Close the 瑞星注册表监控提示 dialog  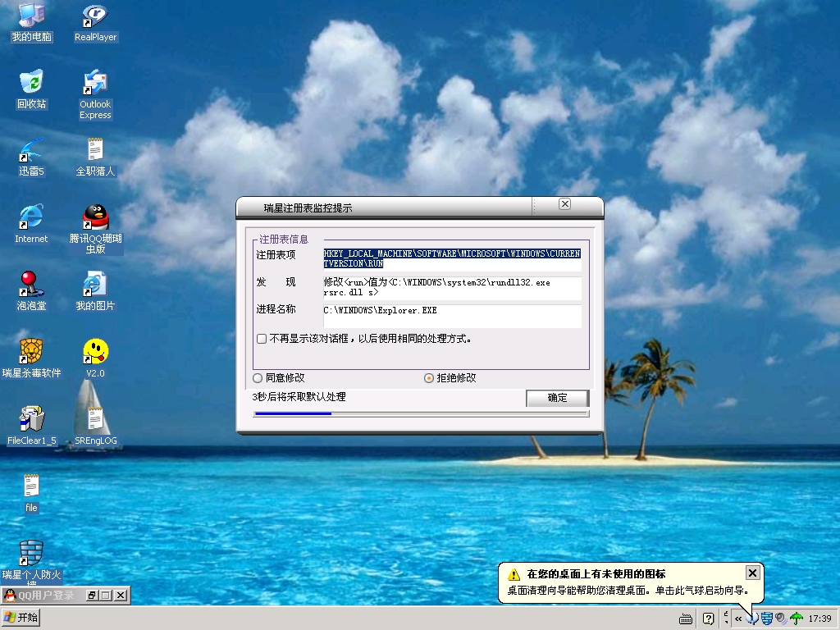[x=564, y=204]
